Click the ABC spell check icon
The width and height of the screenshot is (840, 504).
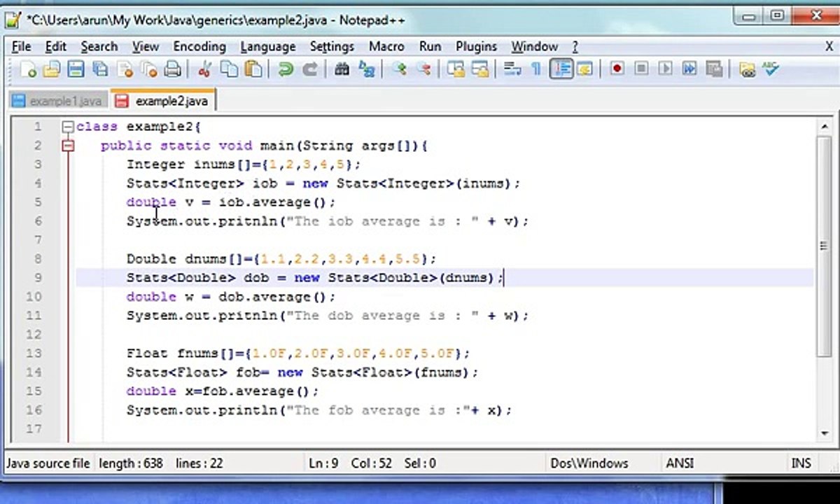pyautogui.click(x=771, y=69)
